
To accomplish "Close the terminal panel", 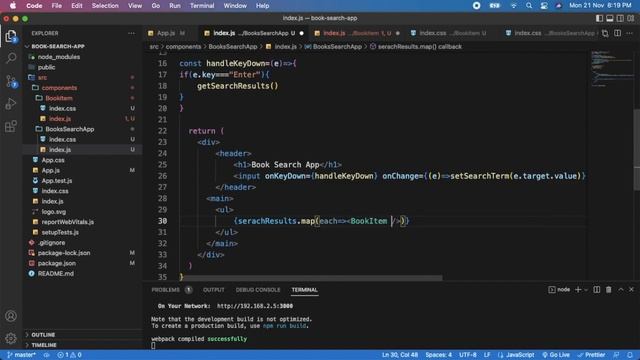I will click(x=631, y=289).
